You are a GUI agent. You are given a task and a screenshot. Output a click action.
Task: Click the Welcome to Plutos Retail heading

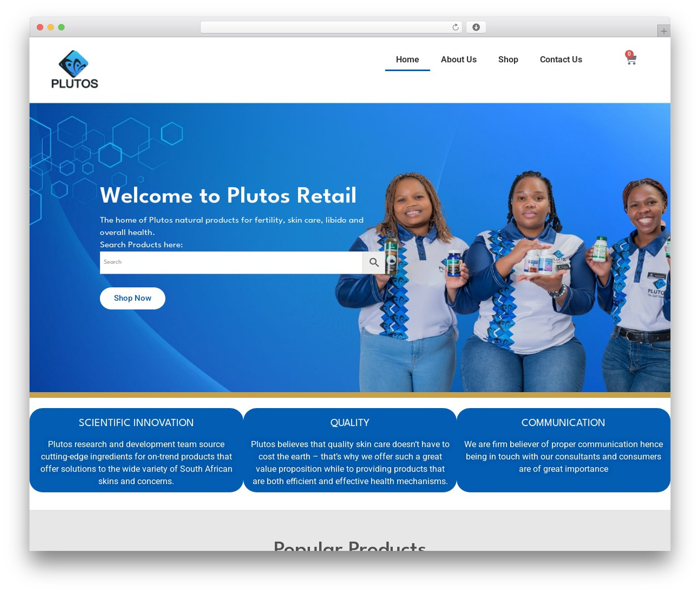228,196
